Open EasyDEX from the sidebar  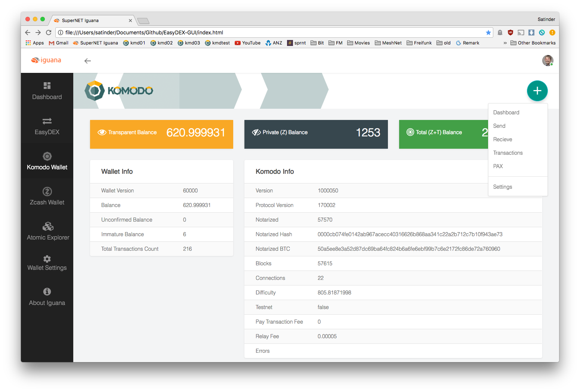pyautogui.click(x=47, y=126)
